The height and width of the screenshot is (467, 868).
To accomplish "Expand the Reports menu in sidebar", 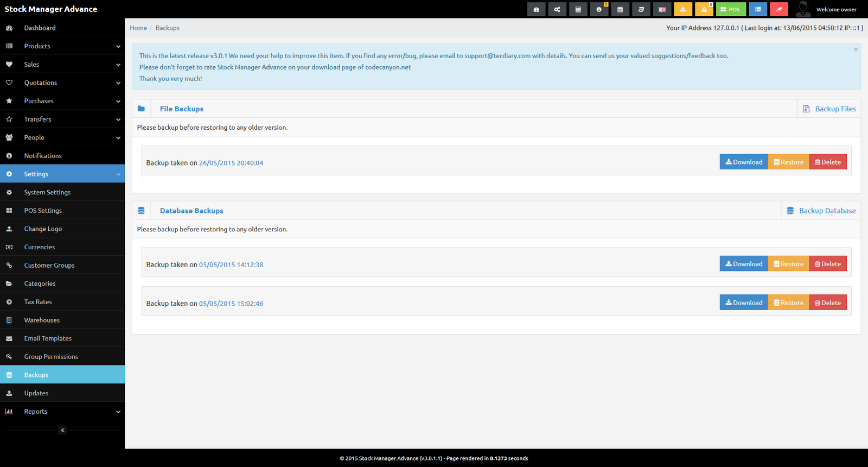I will pyautogui.click(x=62, y=412).
